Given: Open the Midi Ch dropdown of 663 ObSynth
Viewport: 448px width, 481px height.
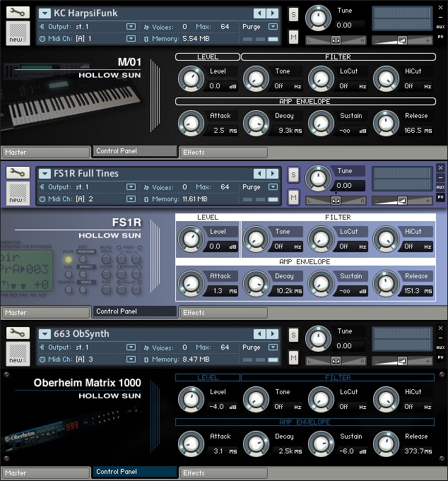Looking at the screenshot, I should 131,359.
